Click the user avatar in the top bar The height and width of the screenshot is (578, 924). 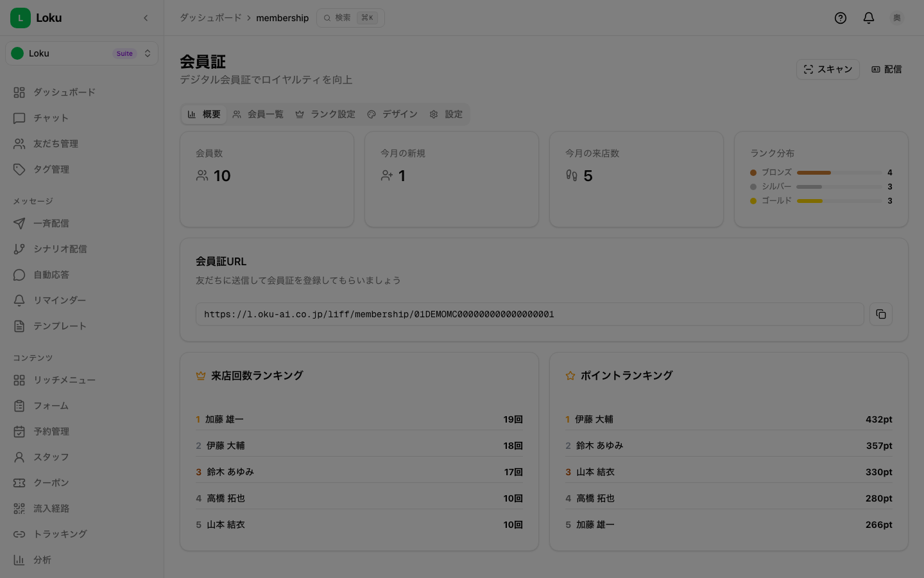point(897,18)
